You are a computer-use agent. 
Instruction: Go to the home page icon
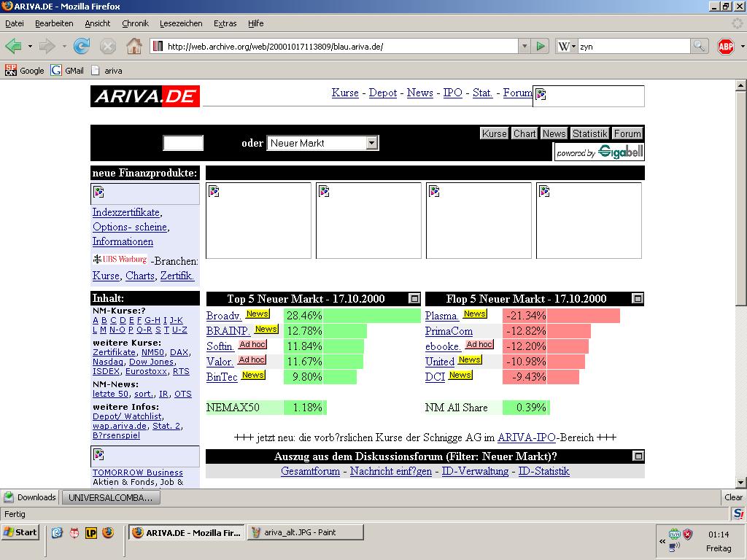coord(134,46)
